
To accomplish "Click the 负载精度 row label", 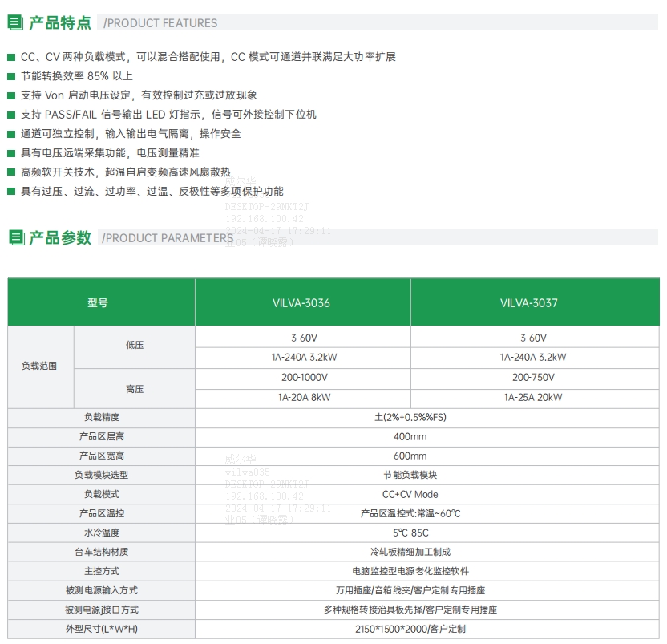I will [101, 417].
